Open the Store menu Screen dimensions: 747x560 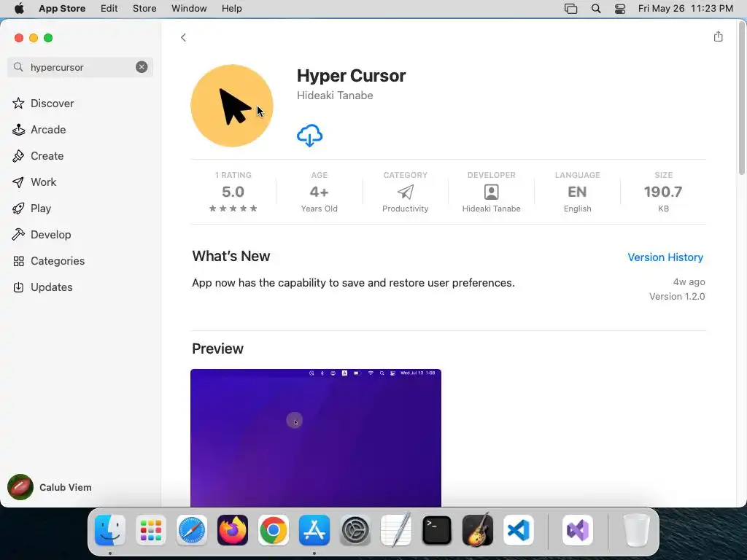(144, 9)
